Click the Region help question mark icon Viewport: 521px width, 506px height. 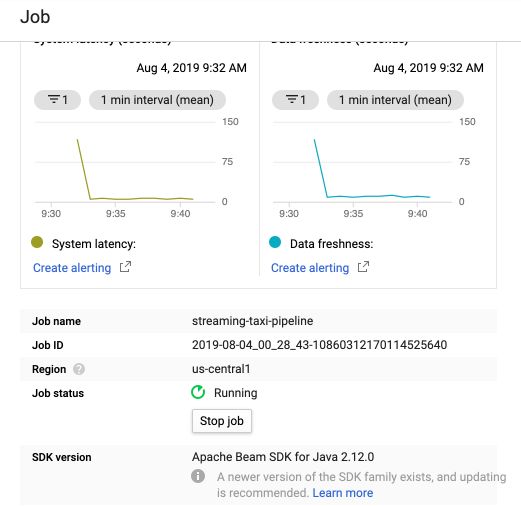pos(79,369)
